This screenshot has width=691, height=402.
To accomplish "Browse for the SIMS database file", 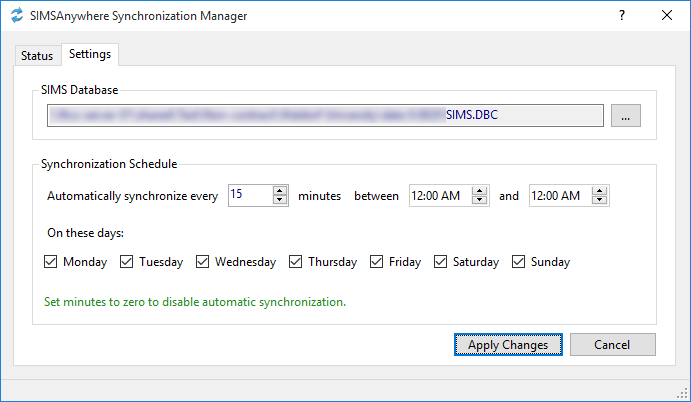I will pyautogui.click(x=625, y=116).
